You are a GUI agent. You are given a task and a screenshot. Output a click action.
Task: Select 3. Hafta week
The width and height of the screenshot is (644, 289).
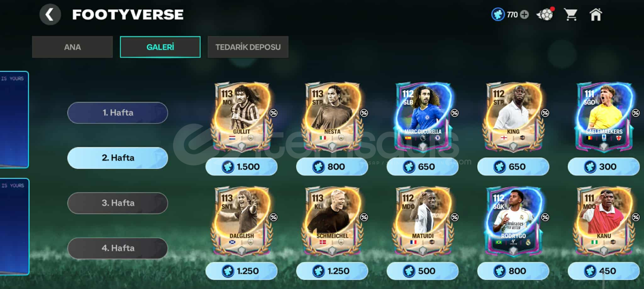pyautogui.click(x=118, y=203)
